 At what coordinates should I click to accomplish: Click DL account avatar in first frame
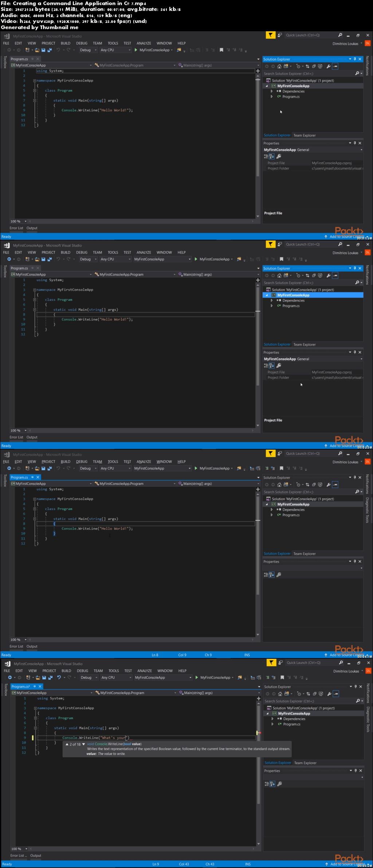368,43
